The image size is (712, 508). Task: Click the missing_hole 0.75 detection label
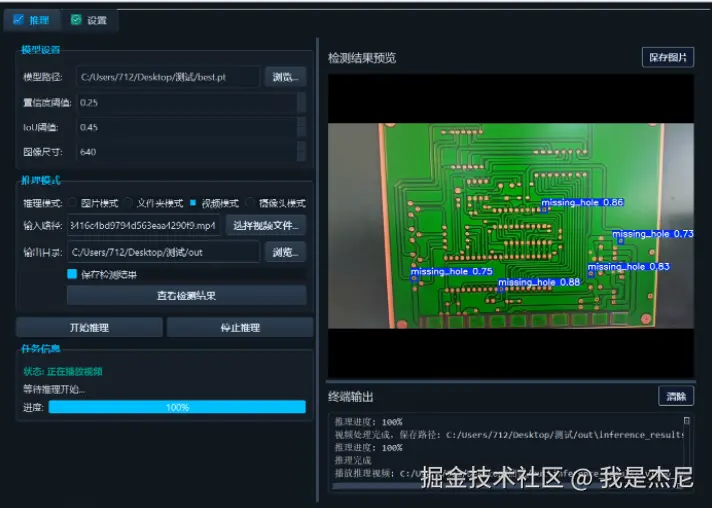(451, 271)
